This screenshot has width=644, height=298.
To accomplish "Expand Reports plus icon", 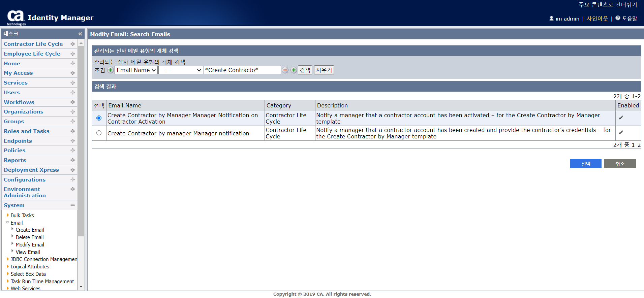I will click(72, 160).
